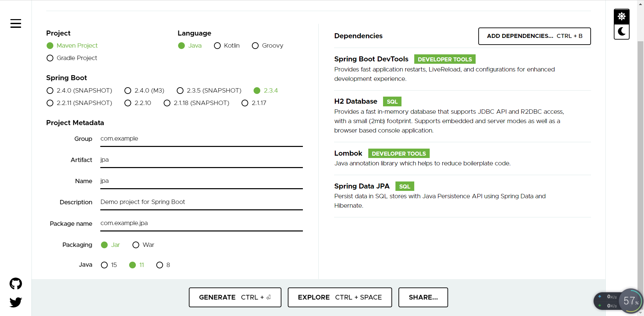Click the Explore button

coord(340,297)
